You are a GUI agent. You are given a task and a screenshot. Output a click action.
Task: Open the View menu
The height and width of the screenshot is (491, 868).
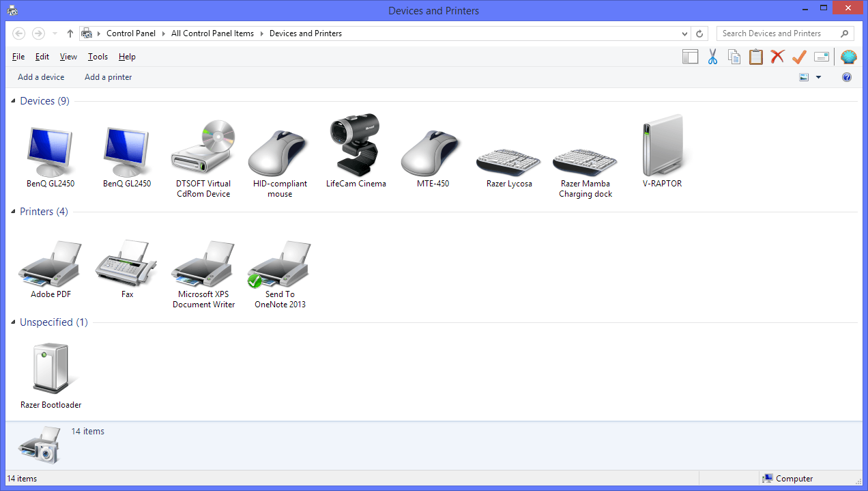68,57
